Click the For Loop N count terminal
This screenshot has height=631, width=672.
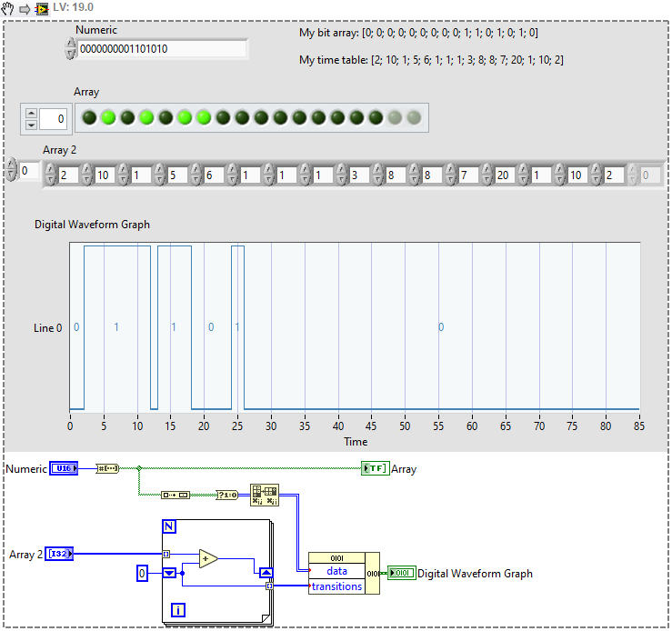[x=170, y=526]
